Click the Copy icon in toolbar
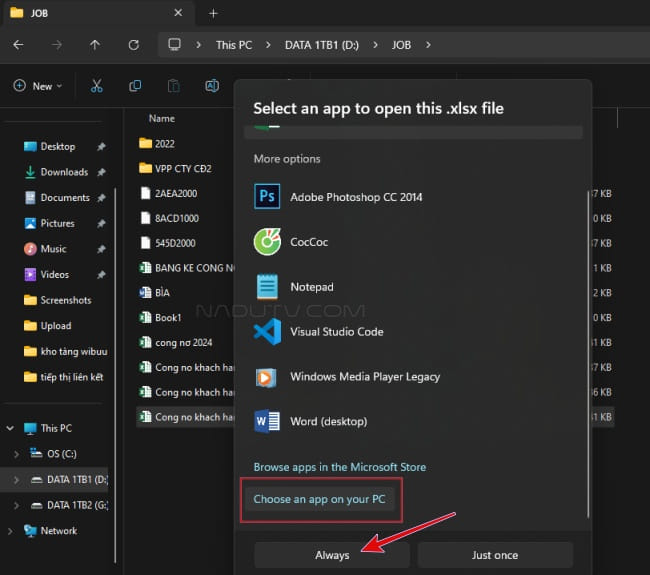 tap(135, 86)
